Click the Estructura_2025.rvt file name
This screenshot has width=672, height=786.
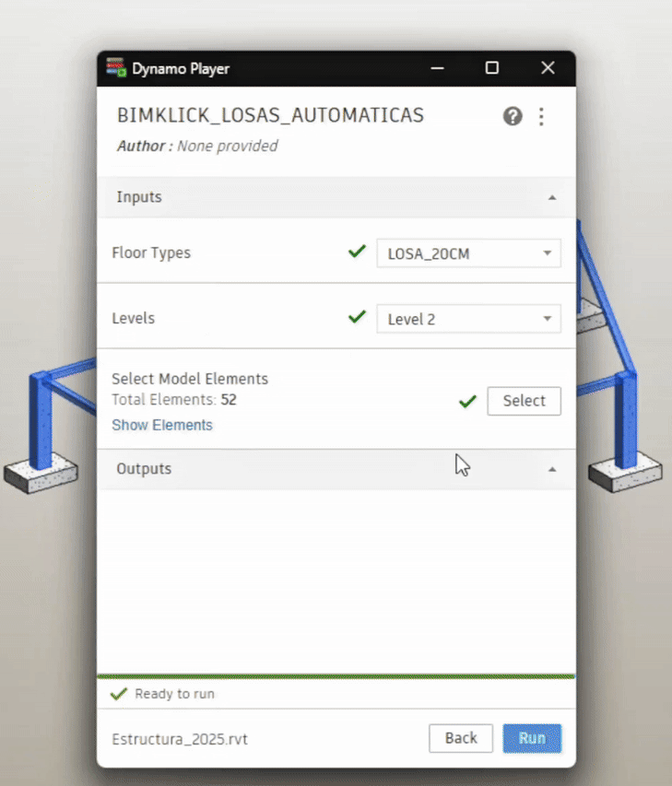click(x=180, y=739)
